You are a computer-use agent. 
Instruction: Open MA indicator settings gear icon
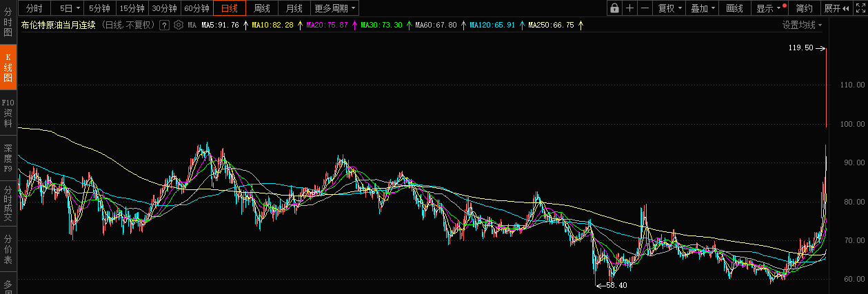point(179,25)
